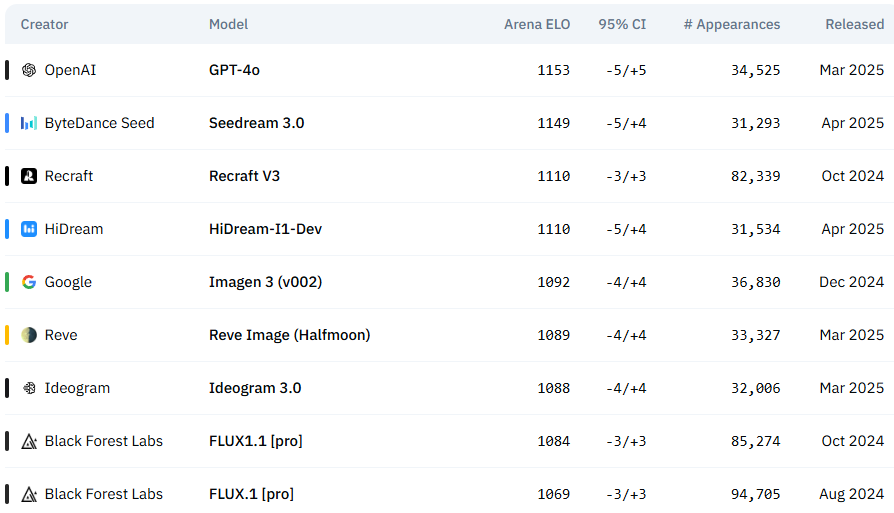Image resolution: width=894 pixels, height=513 pixels.
Task: Click the appearances count 36,830
Action: [755, 282]
